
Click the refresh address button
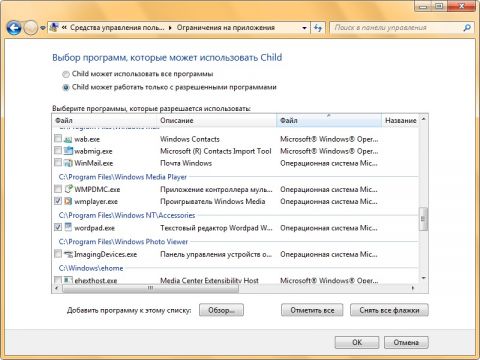318,28
